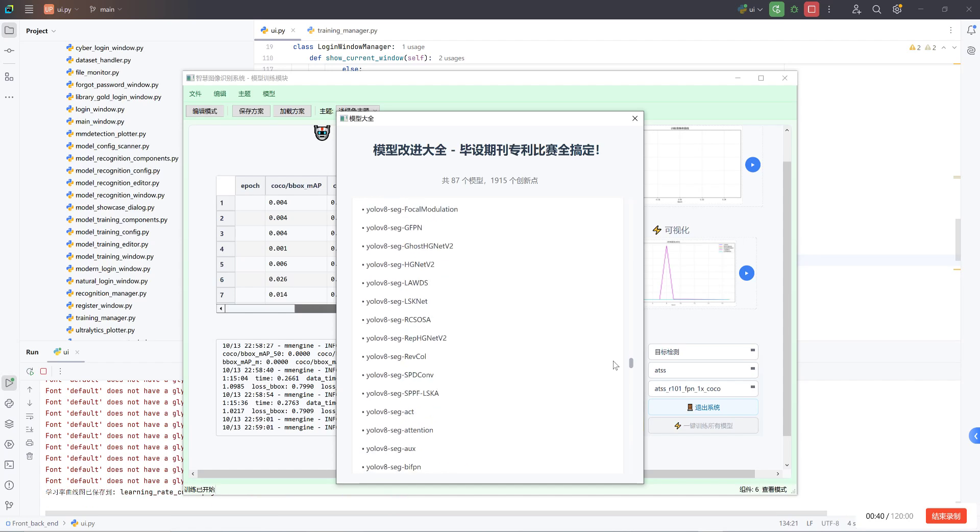980x532 pixels.
Task: Click the Debug bug icon
Action: (x=794, y=9)
